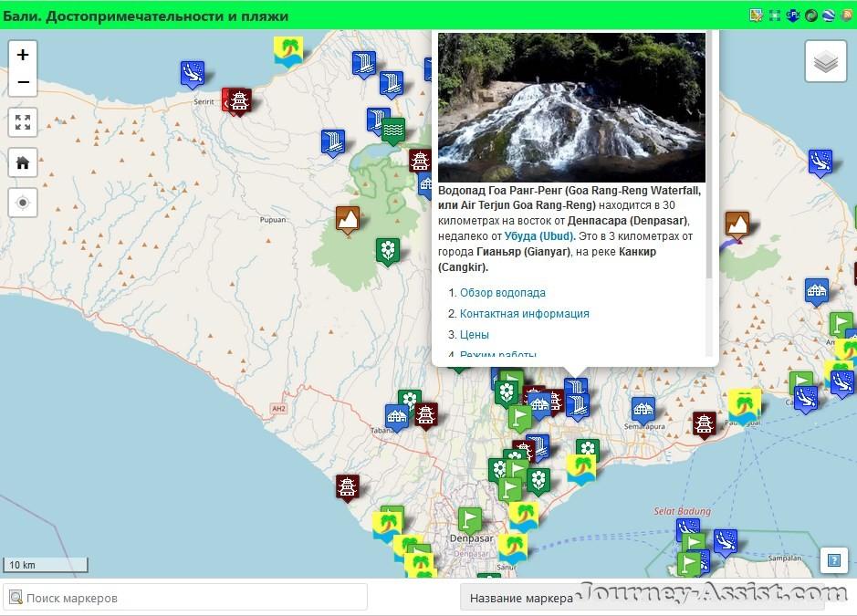Zoom in on the map

(23, 55)
